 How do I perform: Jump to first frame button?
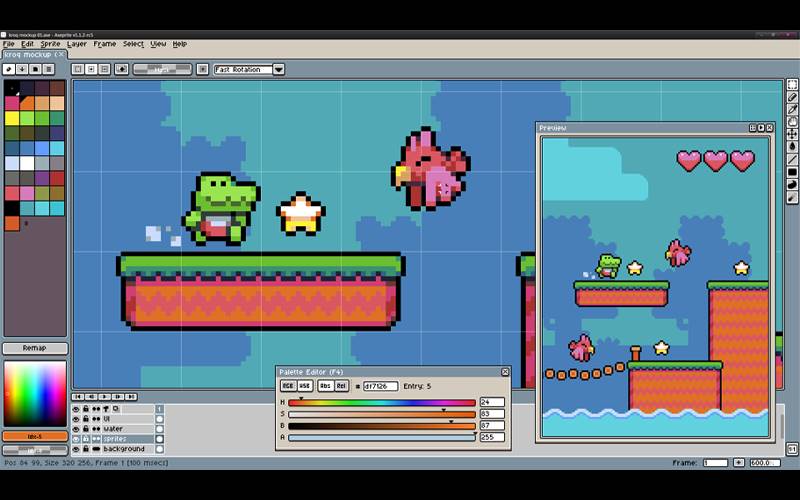coord(77,397)
